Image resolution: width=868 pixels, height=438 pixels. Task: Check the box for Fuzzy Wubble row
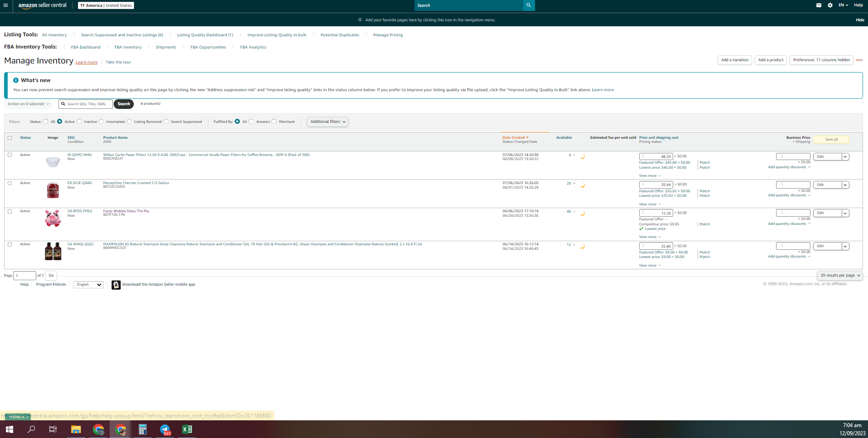10,211
